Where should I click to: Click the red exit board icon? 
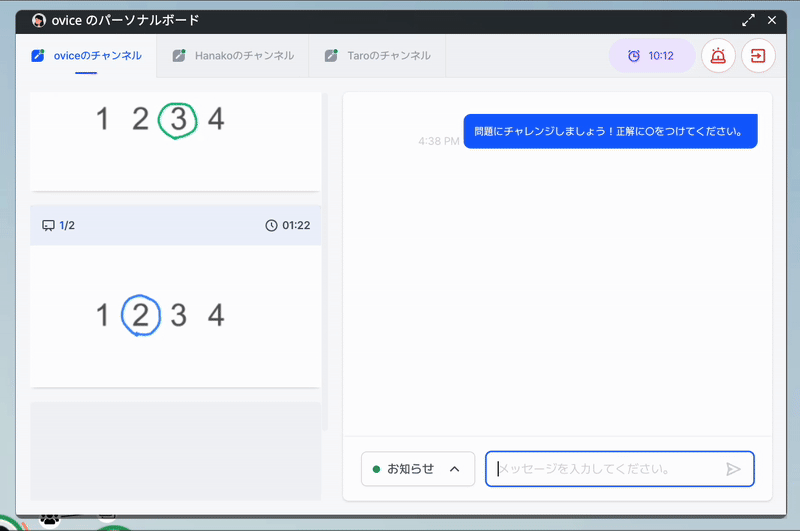tap(758, 56)
